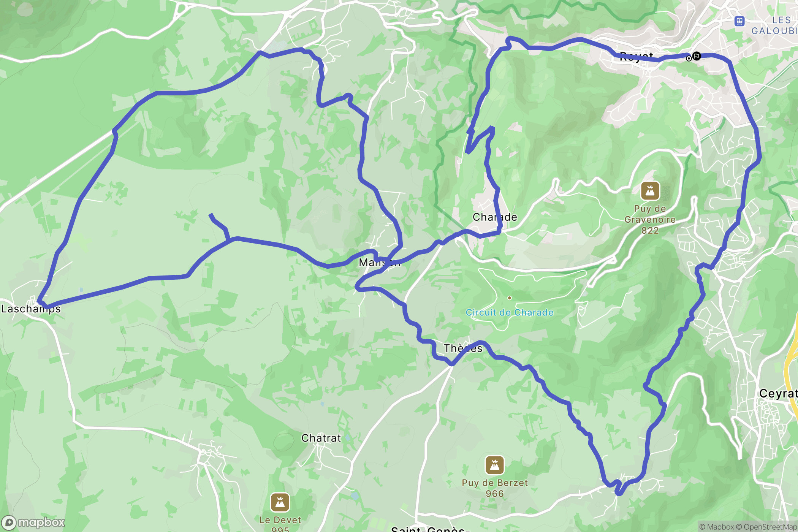Click the Circuit de Charade point marker
Image resolution: width=798 pixels, height=532 pixels.
click(510, 298)
